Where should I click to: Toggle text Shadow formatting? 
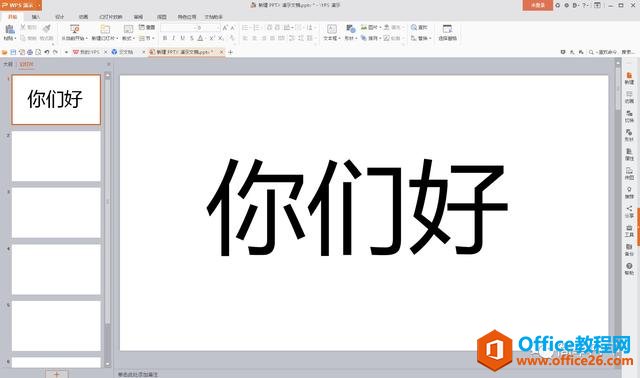[x=191, y=38]
